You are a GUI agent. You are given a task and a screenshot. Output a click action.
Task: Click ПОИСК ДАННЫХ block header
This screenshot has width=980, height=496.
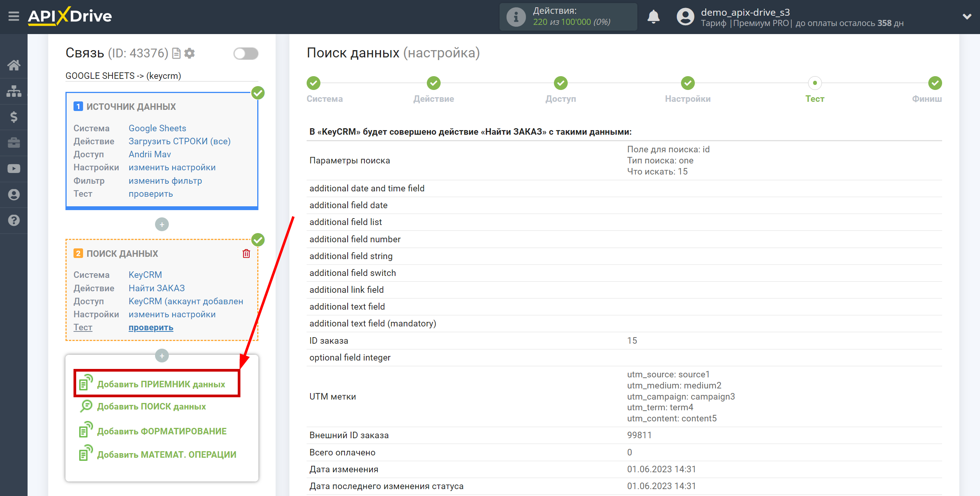pos(122,254)
